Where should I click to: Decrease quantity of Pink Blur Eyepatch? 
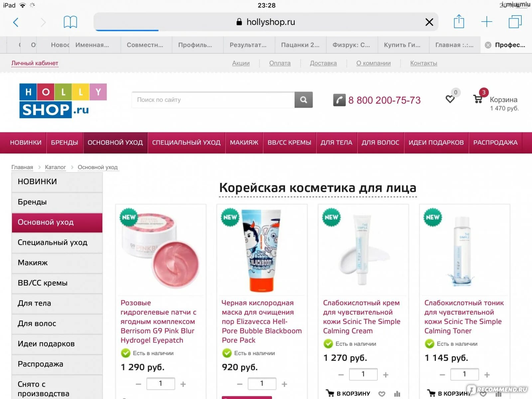pyautogui.click(x=138, y=384)
